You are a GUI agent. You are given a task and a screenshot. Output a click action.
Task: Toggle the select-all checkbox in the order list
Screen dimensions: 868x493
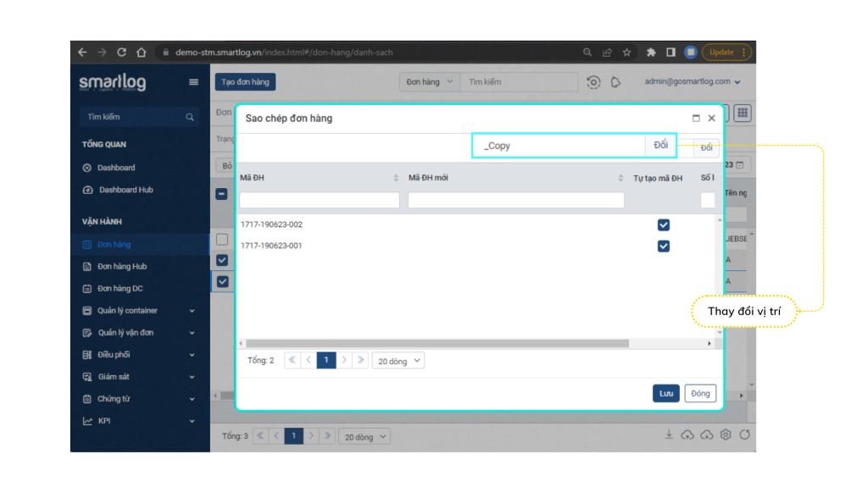pyautogui.click(x=221, y=194)
